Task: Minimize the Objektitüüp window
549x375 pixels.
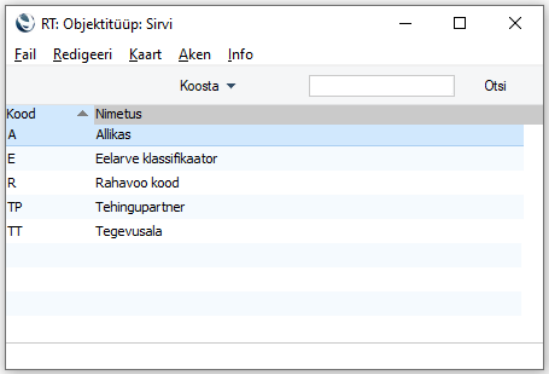Action: point(405,23)
